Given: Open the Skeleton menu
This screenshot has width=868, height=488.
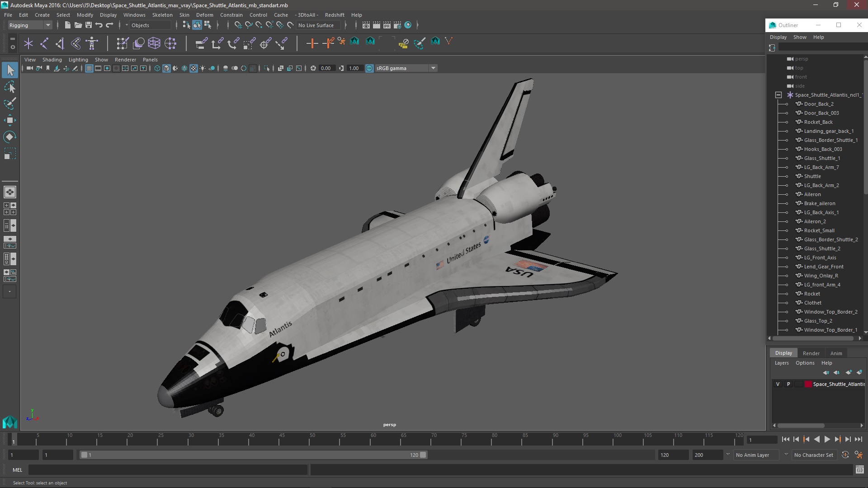Looking at the screenshot, I should pyautogui.click(x=162, y=15).
